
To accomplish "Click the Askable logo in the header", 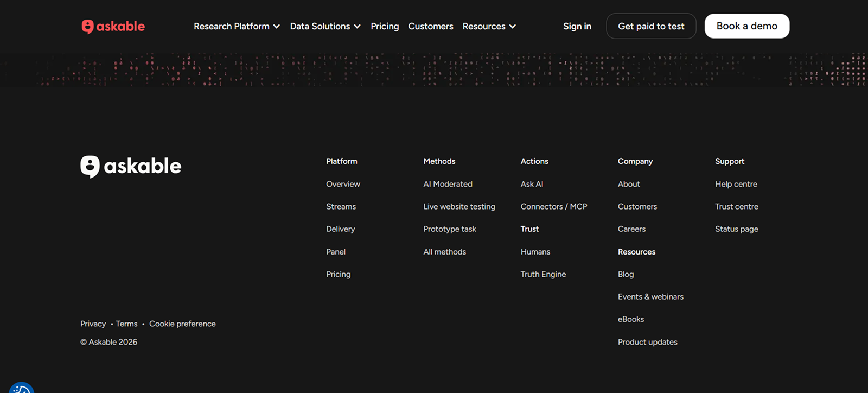I will (113, 26).
